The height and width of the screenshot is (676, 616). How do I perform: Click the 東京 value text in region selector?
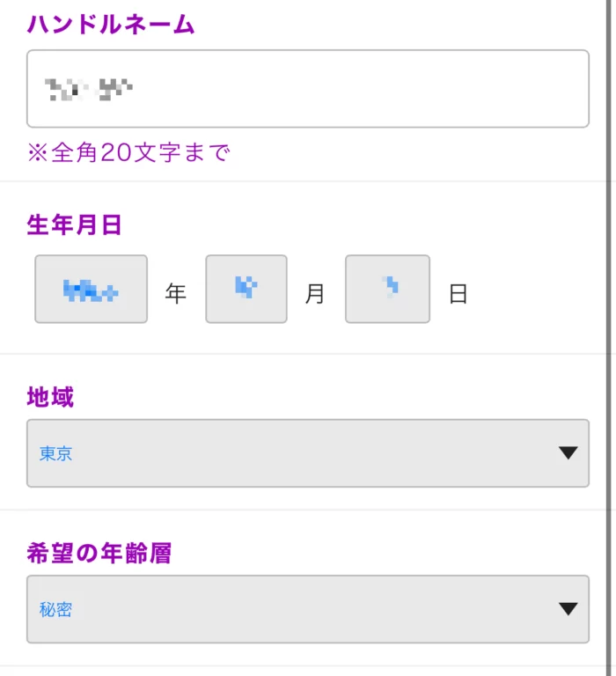pyautogui.click(x=55, y=453)
